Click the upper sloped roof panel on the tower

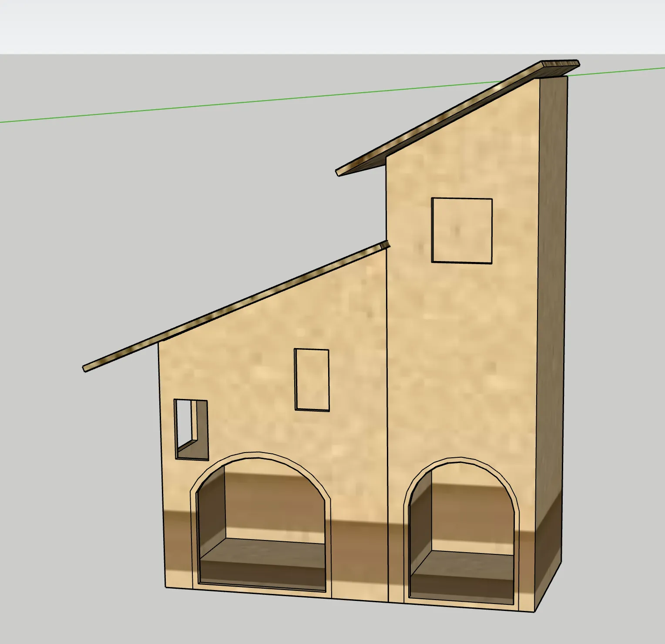457,117
